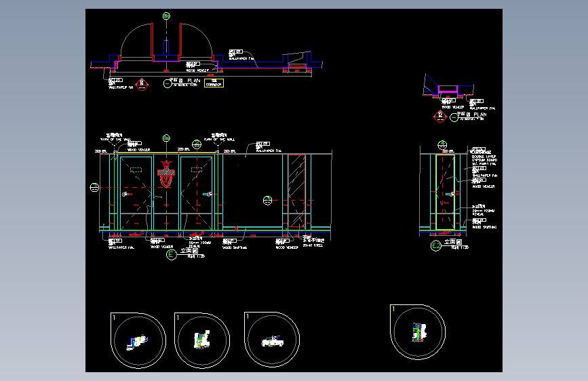Click the right TURN OF THE WALL note
The height and width of the screenshot is (381, 588).
pos(219,140)
